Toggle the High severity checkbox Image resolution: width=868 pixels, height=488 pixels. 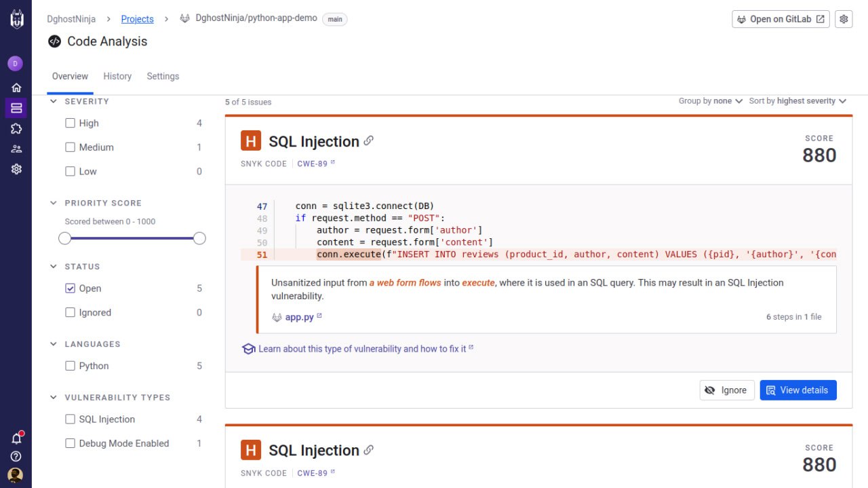coord(70,123)
